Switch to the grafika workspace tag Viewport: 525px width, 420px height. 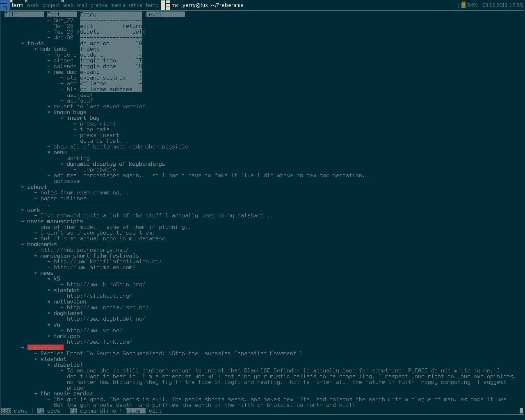click(x=98, y=5)
